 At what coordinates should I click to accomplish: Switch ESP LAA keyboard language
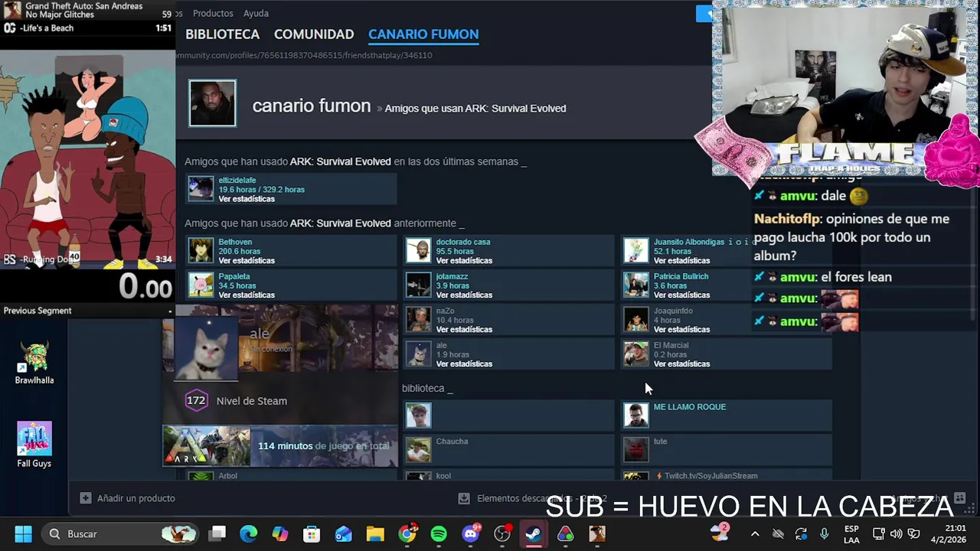[851, 533]
